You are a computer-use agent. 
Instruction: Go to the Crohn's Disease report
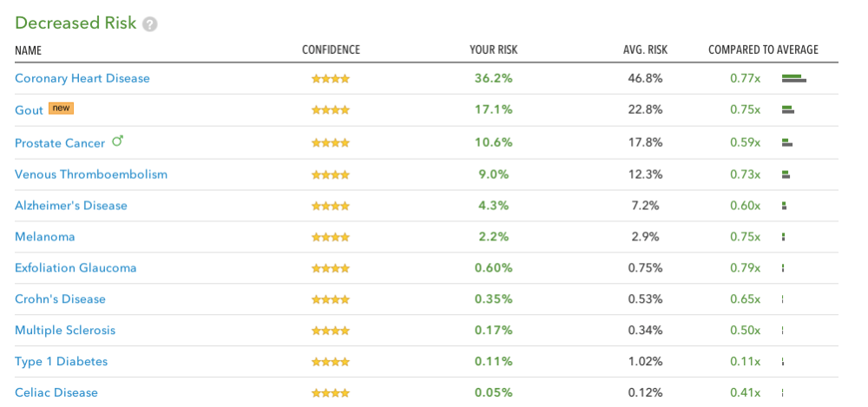click(x=60, y=299)
